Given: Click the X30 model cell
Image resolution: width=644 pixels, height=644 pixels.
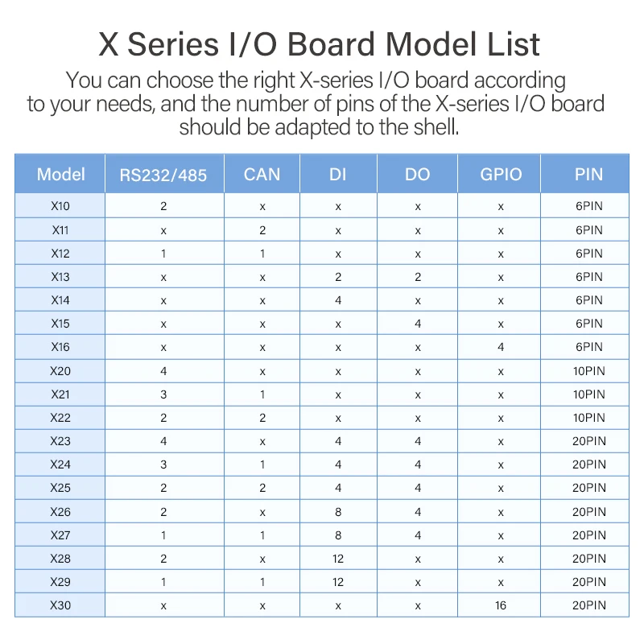Looking at the screenshot, I should pyautogui.click(x=60, y=605).
